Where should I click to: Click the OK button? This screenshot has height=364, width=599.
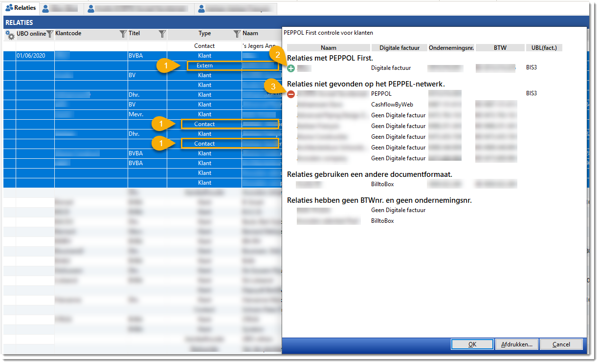coord(472,344)
